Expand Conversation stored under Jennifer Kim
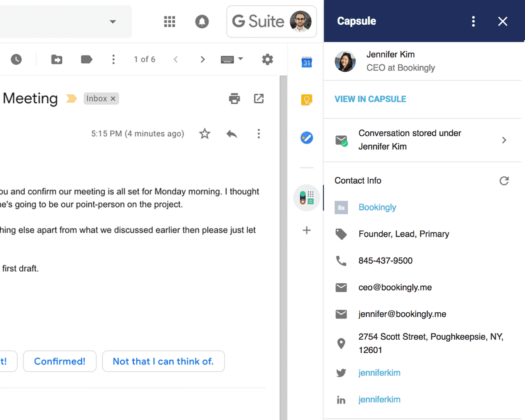Image resolution: width=525 pixels, height=420 pixels. coord(422,140)
